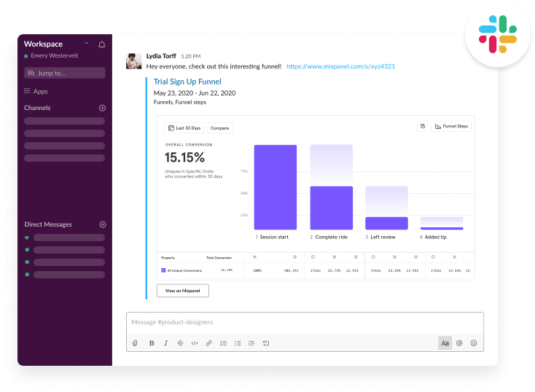Screen dimensions: 535x392
Task: Click the 5:20 PM message timestamp
Action: click(191, 56)
